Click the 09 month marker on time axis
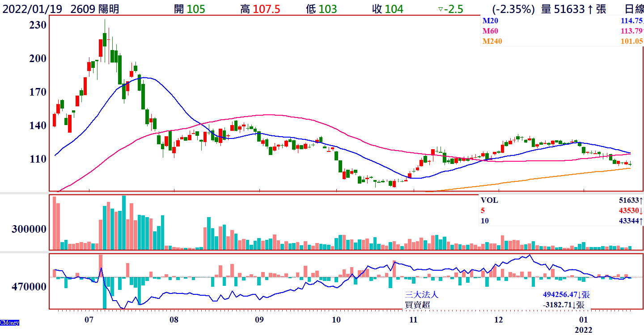Image resolution: width=644 pixels, height=335 pixels. click(259, 320)
